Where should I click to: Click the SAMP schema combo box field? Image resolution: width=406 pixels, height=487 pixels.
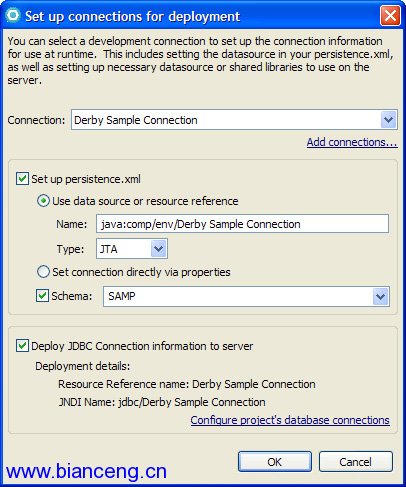coord(246,296)
